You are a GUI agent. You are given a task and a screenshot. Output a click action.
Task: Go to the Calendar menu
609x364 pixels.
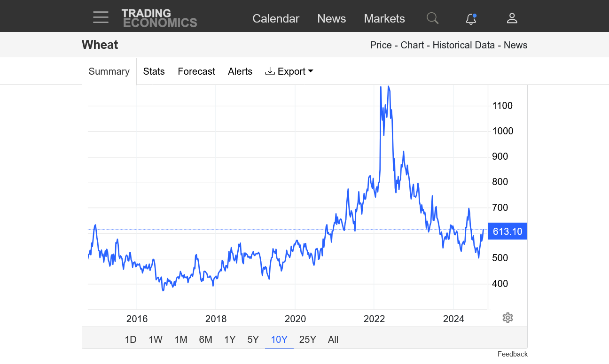coord(276,18)
